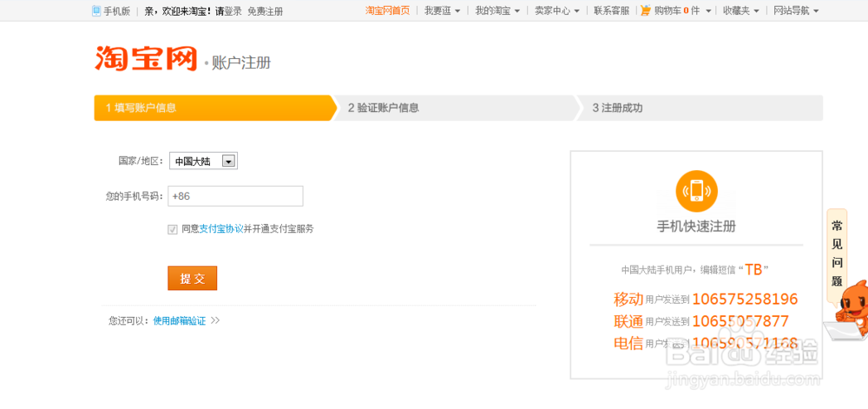Click the double arrow after 使用邮箱验证
The height and width of the screenshot is (409, 868).
click(215, 320)
